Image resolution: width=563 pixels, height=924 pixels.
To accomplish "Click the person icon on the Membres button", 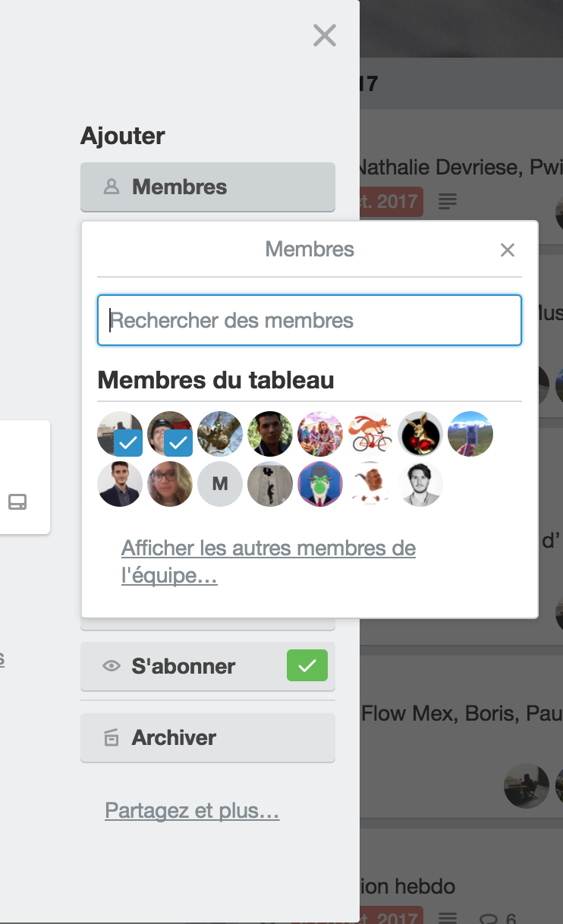I will click(112, 187).
